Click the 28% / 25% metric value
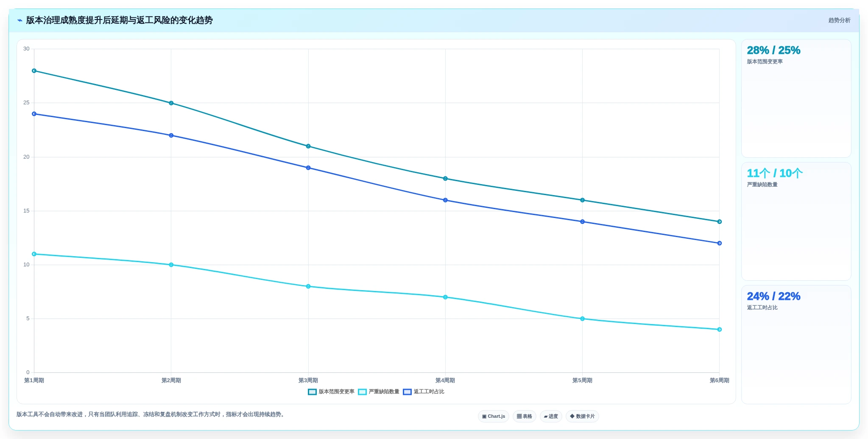This screenshot has height=439, width=868. [x=773, y=50]
